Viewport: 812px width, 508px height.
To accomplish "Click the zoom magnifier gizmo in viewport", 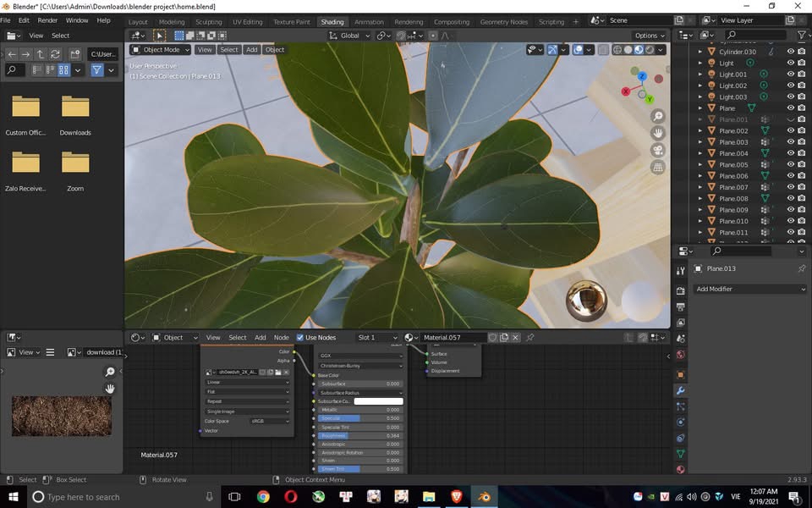I will [x=658, y=117].
